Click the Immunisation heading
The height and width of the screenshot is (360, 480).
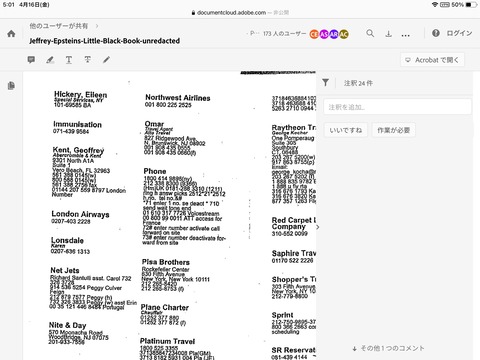pyautogui.click(x=78, y=124)
